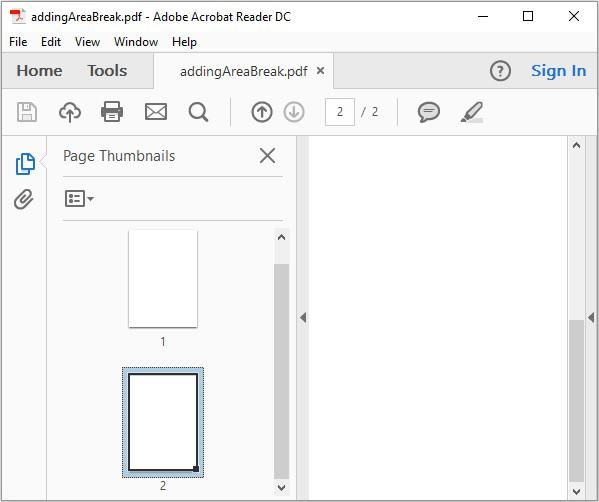Viewport: 599px width, 502px height.
Task: Go to previous page up arrow
Action: (262, 112)
